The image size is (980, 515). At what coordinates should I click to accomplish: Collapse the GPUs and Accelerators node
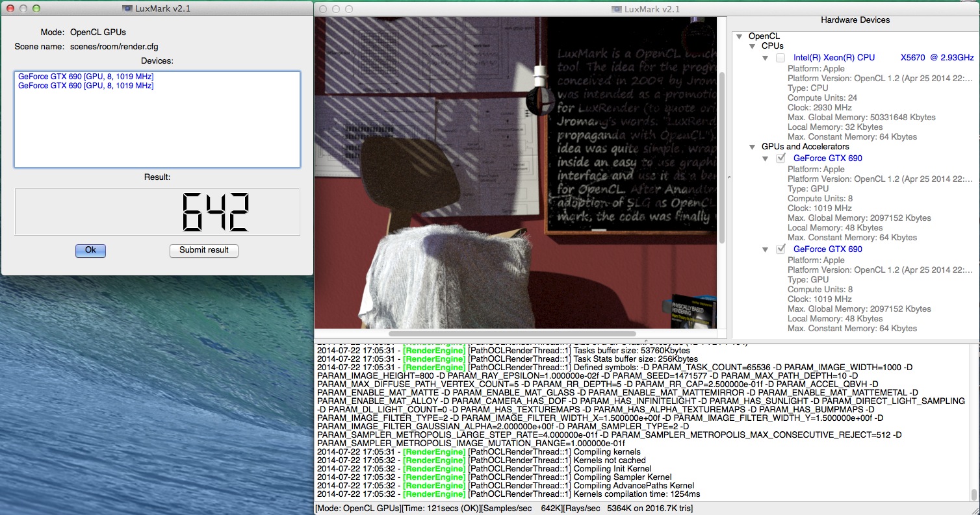click(x=753, y=147)
